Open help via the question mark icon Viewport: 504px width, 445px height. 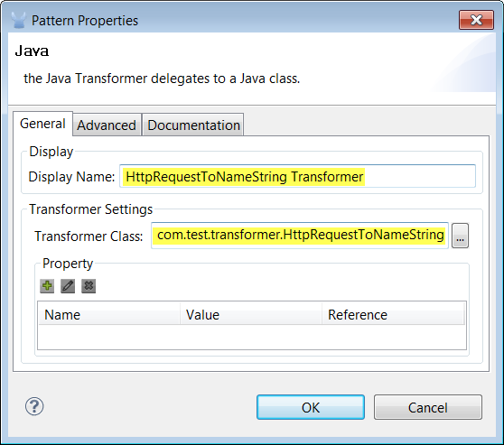click(34, 406)
